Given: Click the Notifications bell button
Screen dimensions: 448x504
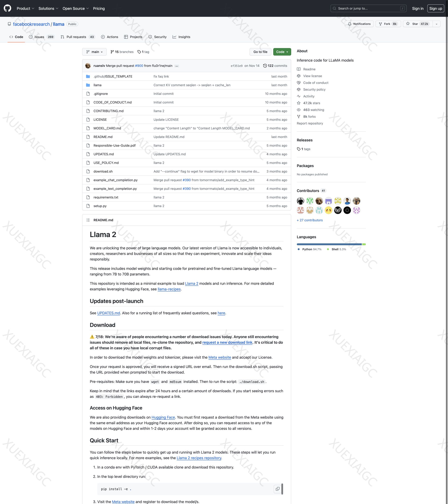Looking at the screenshot, I should click(359, 24).
